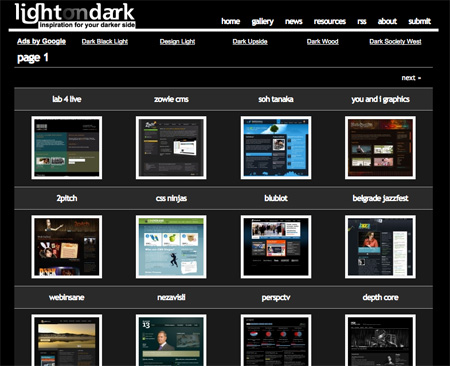Open the soh tanaka thumbnail
Viewport: 450px width, 366px height.
276,148
